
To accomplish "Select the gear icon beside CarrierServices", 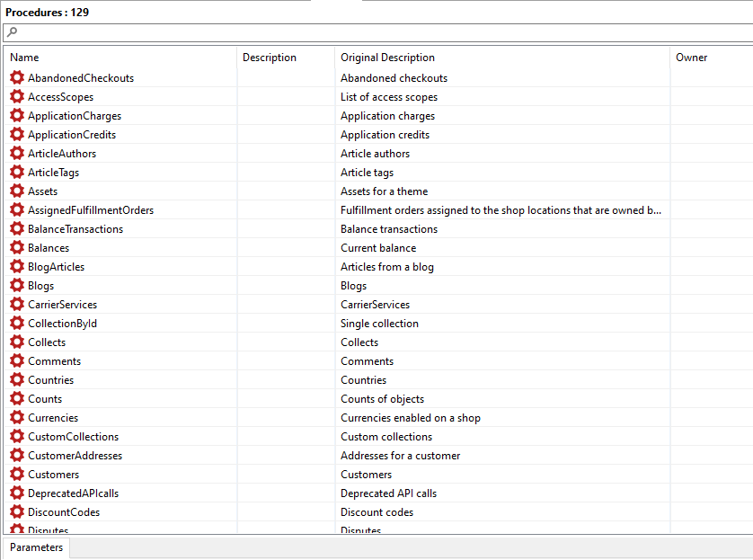I will [x=17, y=305].
